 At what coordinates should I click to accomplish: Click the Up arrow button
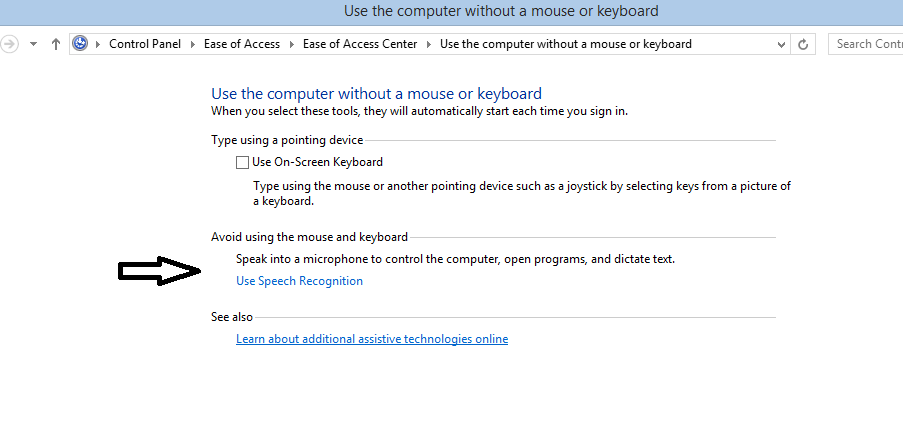[x=56, y=44]
